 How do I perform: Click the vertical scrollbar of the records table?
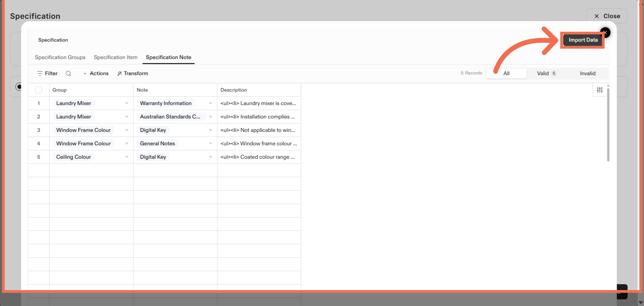608,123
